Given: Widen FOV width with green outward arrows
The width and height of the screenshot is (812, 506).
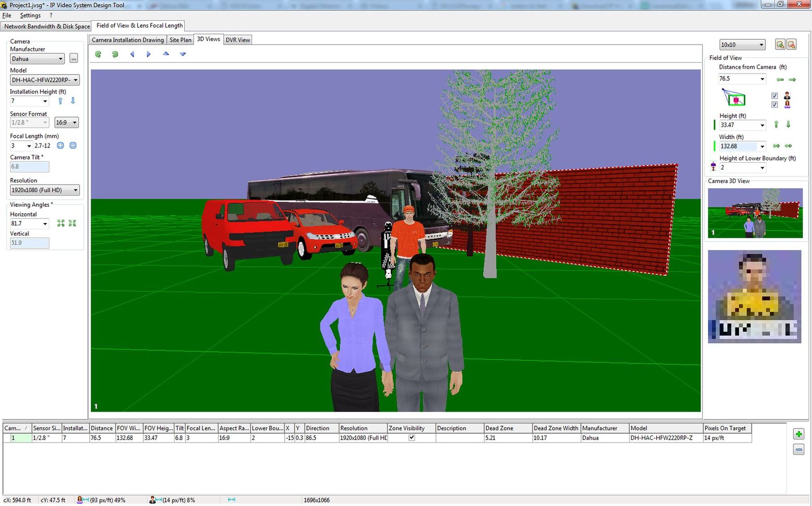Looking at the screenshot, I should point(776,146).
